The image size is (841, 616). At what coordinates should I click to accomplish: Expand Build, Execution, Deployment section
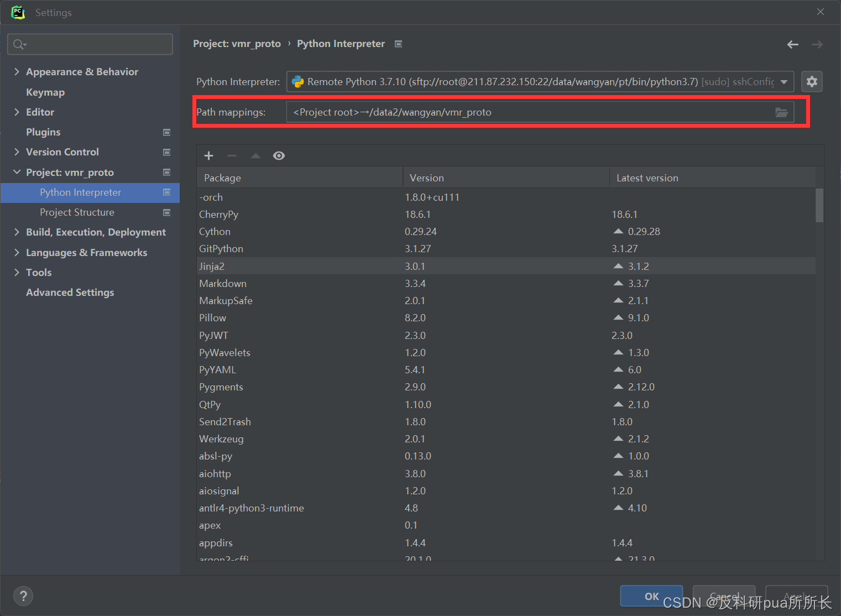click(x=17, y=232)
